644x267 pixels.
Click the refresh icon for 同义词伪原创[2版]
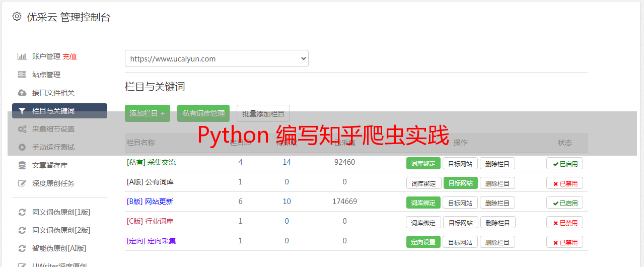pos(22,230)
